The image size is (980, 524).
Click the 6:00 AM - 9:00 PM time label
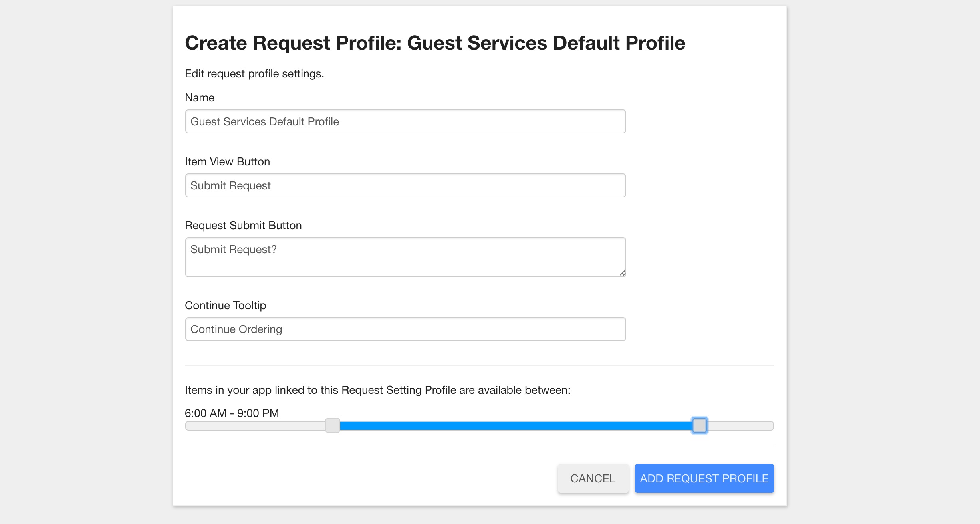(x=232, y=413)
